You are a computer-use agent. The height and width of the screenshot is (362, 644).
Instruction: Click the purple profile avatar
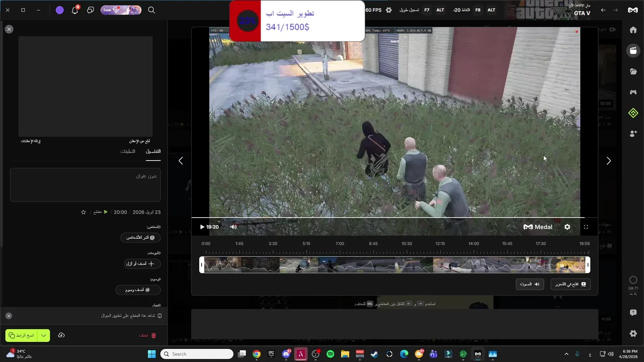(59, 10)
